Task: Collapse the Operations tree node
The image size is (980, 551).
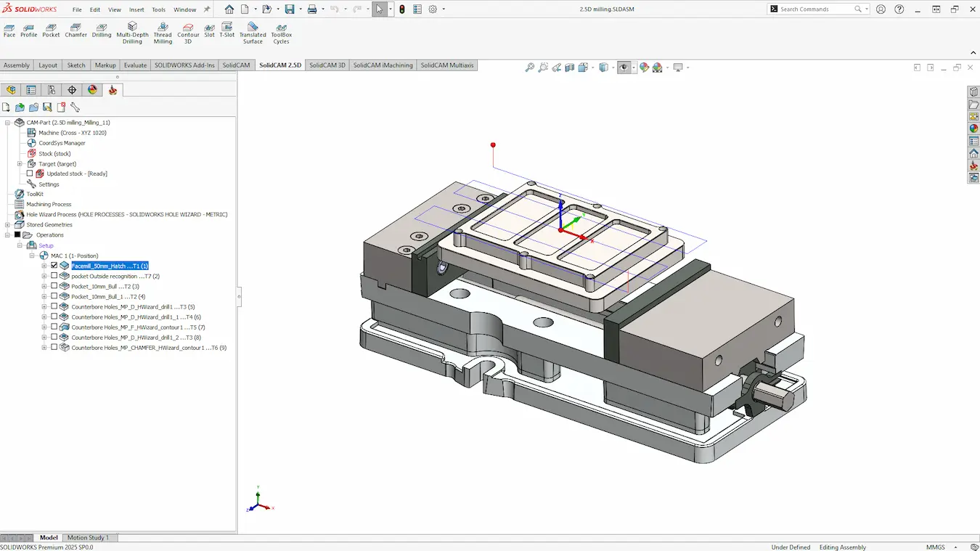Action: (x=7, y=234)
